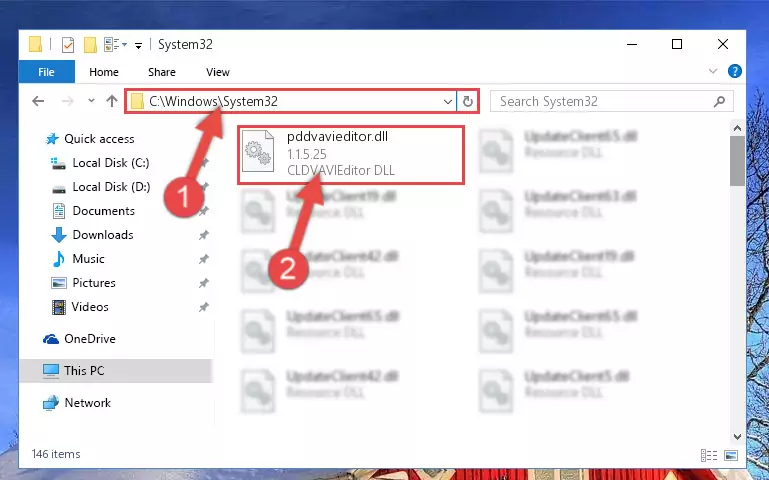Screen dimensions: 769x480
Task: Click the pin icon next to Music
Action: point(204,259)
